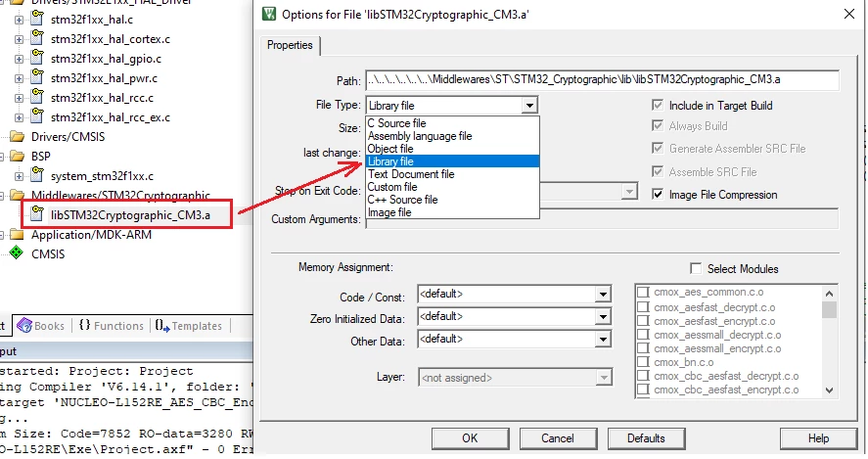Click the Help button
Screen dimensions: 868x459
click(x=818, y=438)
